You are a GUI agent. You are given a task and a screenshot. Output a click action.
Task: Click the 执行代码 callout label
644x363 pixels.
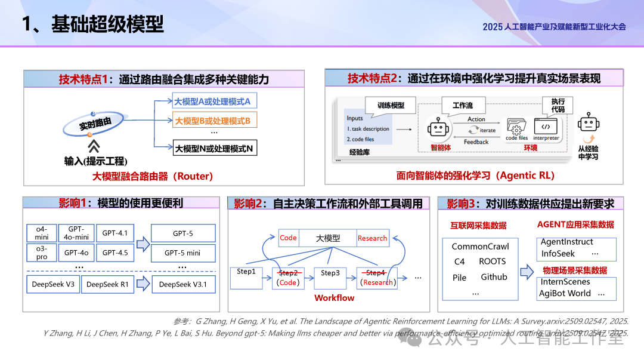click(558, 105)
